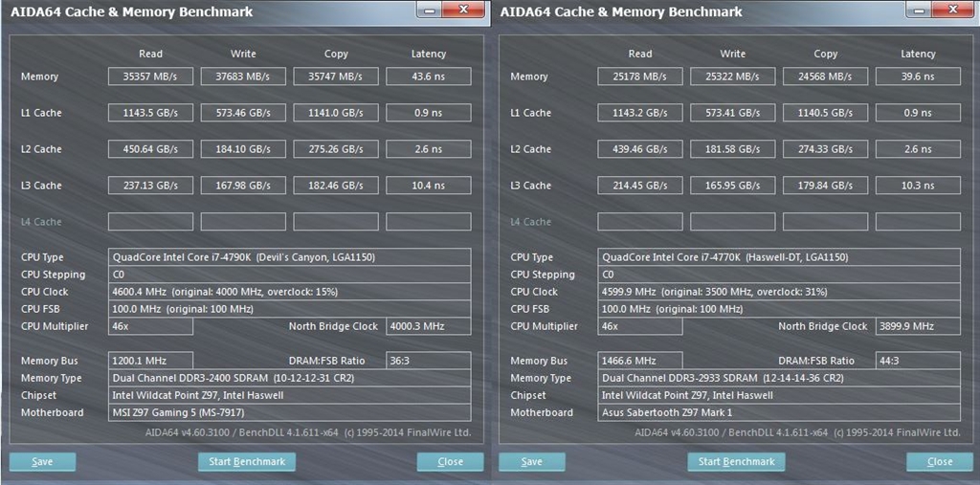980x485 pixels.
Task: Click Memory Bus value 1466.6 MHz
Action: point(640,361)
